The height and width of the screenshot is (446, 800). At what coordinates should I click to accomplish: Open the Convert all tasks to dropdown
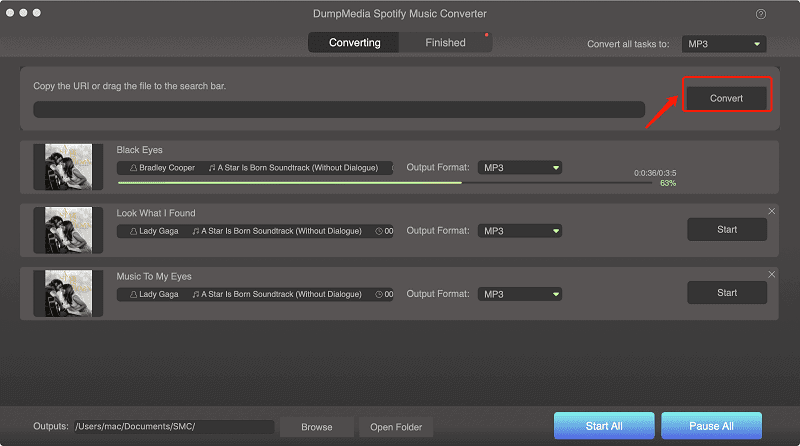724,44
